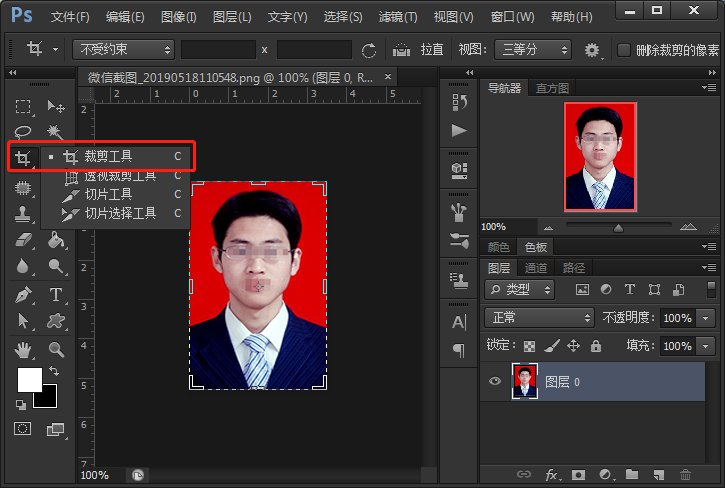Open the crop tool preset picker arrow
The width and height of the screenshot is (725, 488).
[55, 49]
